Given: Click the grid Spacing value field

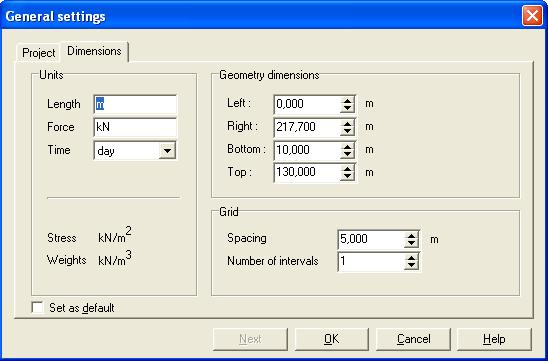Looking at the screenshot, I should [x=371, y=239].
